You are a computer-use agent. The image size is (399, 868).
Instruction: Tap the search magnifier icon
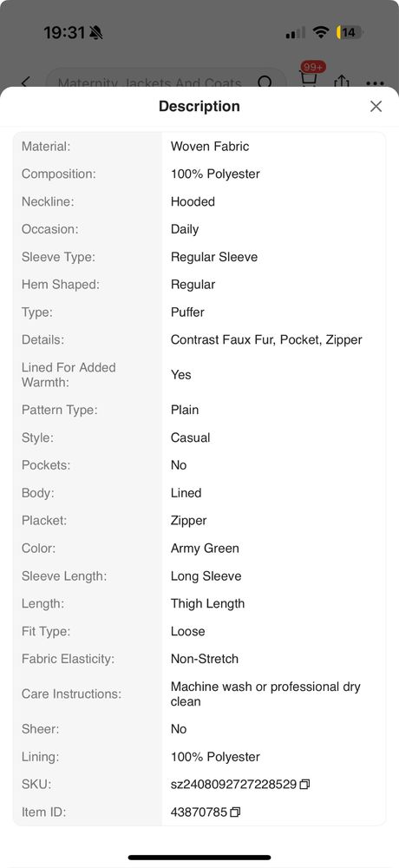point(265,82)
